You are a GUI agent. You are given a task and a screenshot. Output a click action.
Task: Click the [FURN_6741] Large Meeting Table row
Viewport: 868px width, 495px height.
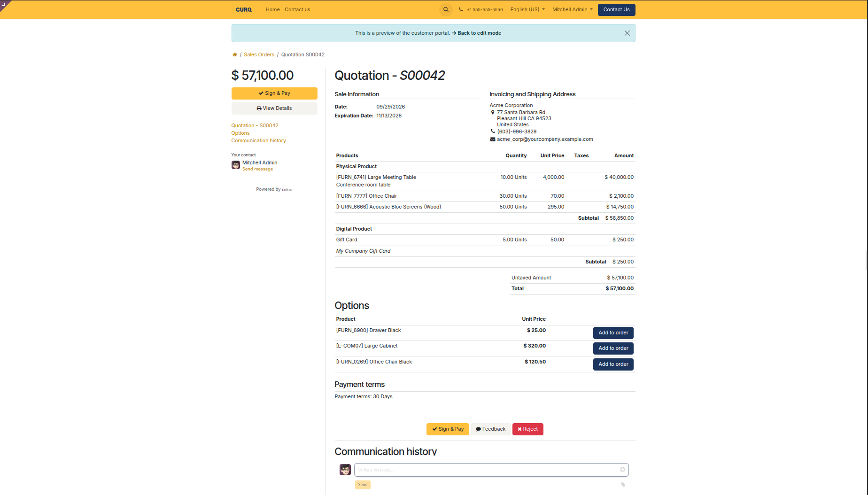tap(485, 181)
